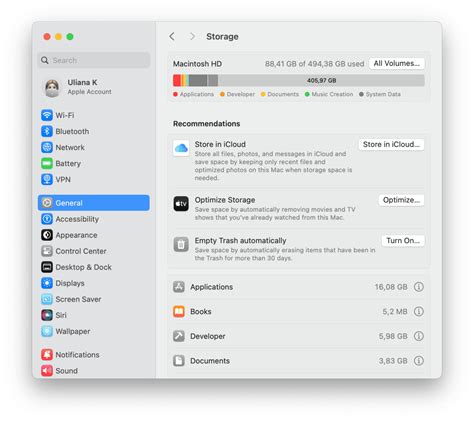Click the Apple TV icon

[x=181, y=204]
